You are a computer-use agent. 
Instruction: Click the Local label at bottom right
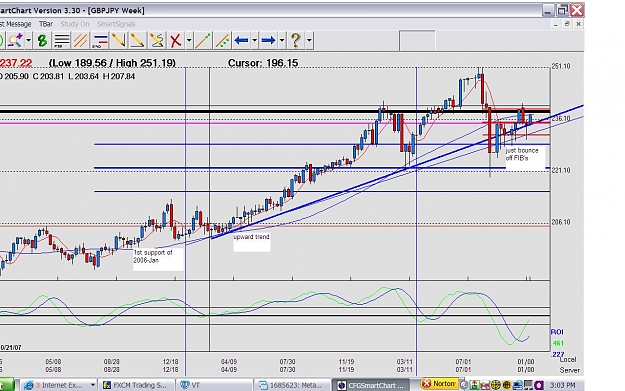pyautogui.click(x=568, y=360)
